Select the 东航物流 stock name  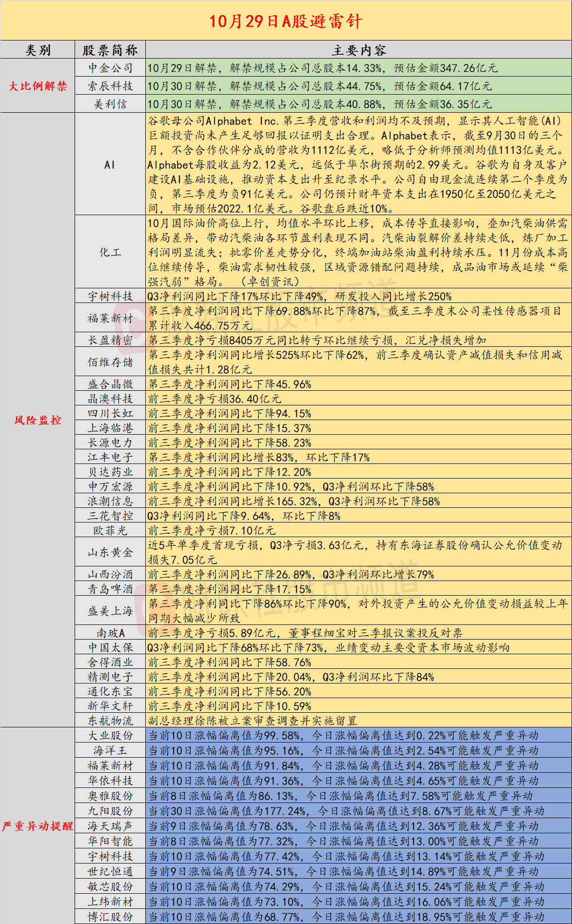click(x=110, y=721)
